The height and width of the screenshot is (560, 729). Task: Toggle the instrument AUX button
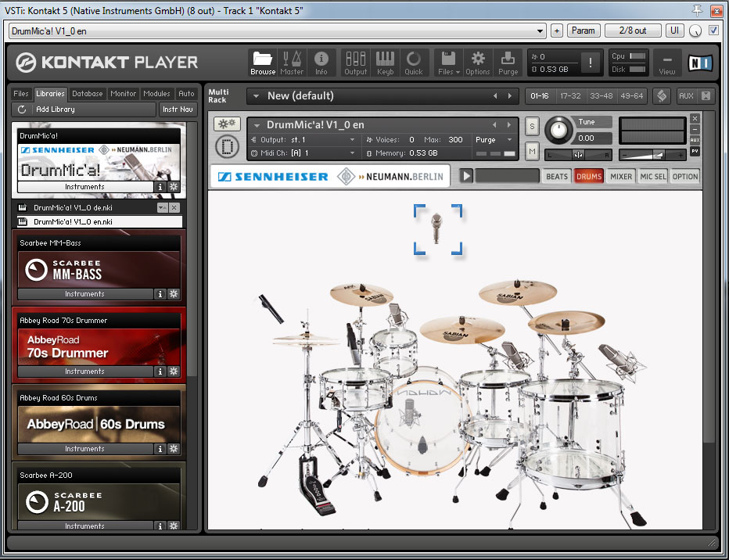[695, 140]
